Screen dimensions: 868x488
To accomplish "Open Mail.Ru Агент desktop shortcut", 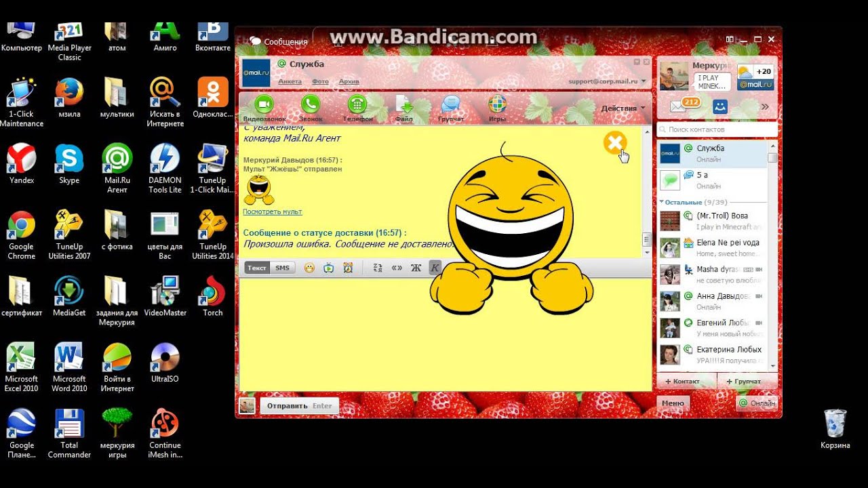I will tap(117, 169).
